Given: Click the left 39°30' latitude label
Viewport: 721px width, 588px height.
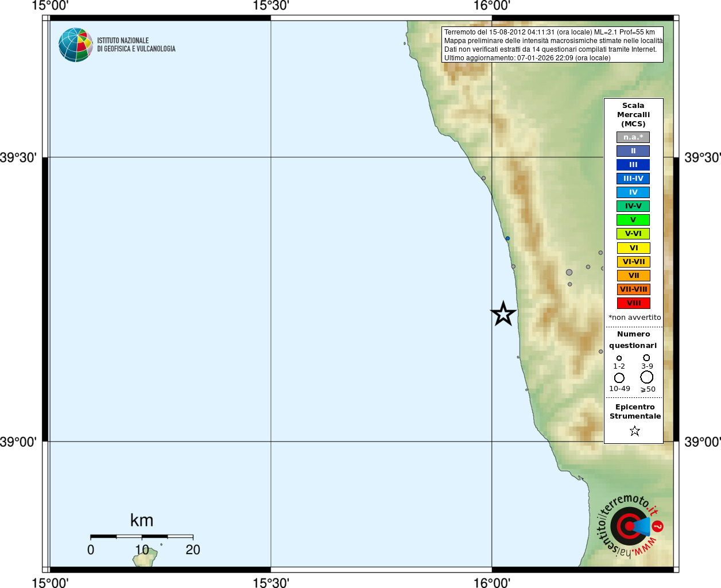Looking at the screenshot, I should pyautogui.click(x=18, y=157).
